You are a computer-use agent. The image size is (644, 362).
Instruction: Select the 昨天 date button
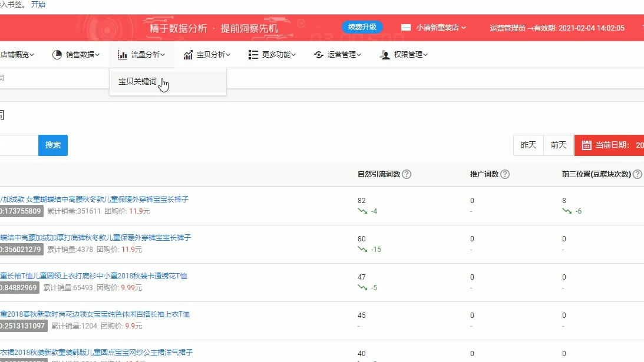529,145
